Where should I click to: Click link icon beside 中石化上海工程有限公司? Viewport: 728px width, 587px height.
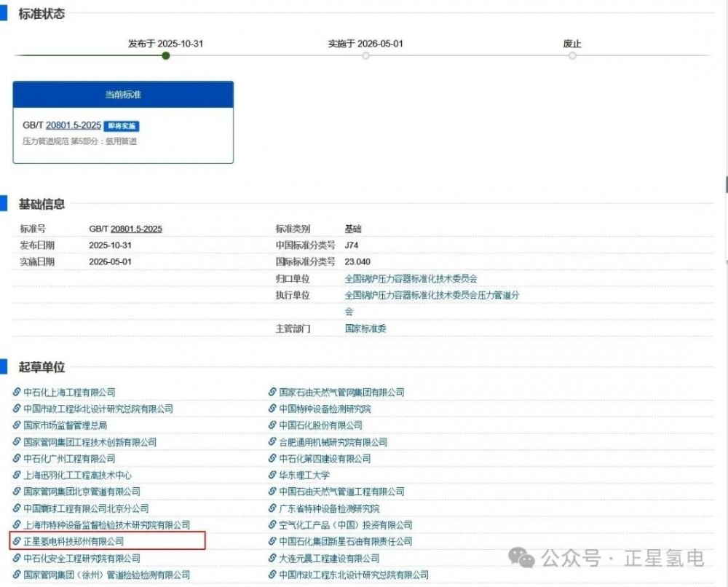(17, 393)
